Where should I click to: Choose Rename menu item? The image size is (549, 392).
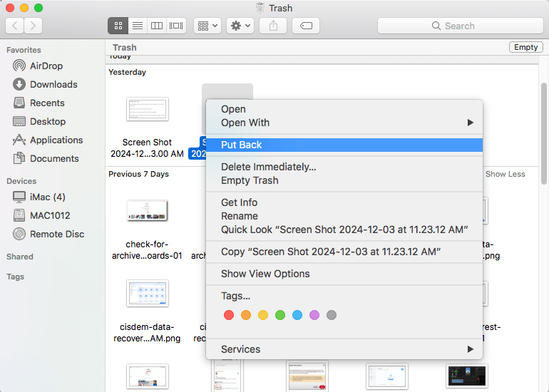point(344,216)
